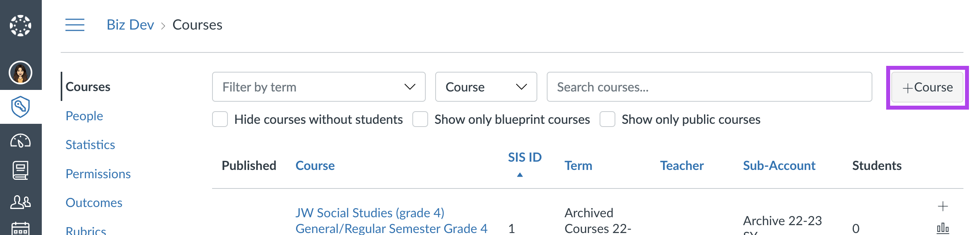980x235 pixels.
Task: Toggle the hamburger navigation menu
Action: tap(75, 25)
